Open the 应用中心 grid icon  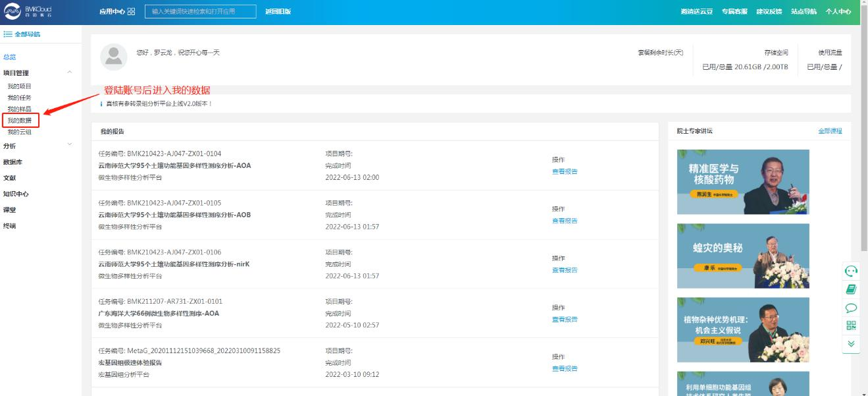(131, 12)
